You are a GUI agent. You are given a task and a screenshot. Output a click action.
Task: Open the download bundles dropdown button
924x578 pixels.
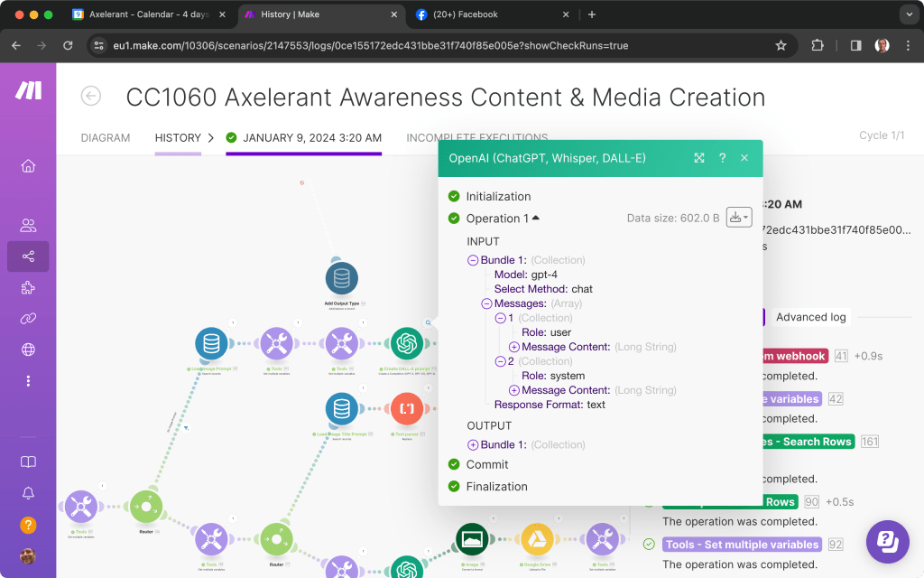[x=739, y=218]
